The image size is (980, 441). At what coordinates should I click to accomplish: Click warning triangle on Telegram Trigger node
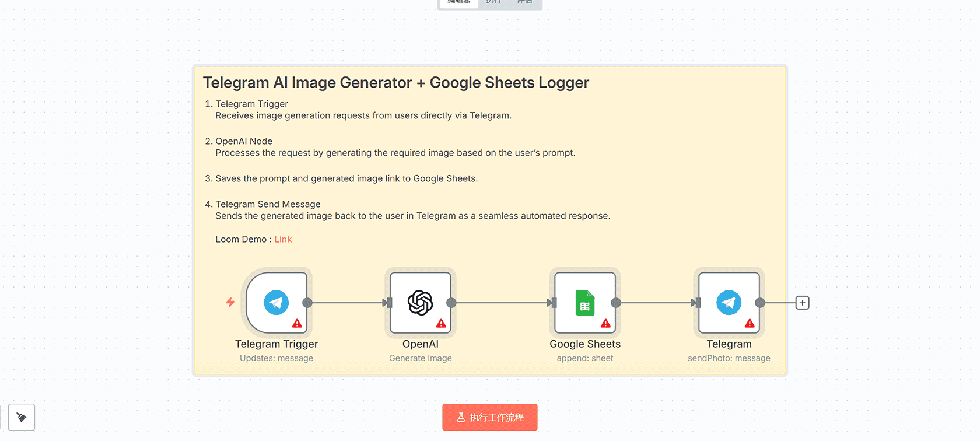297,323
